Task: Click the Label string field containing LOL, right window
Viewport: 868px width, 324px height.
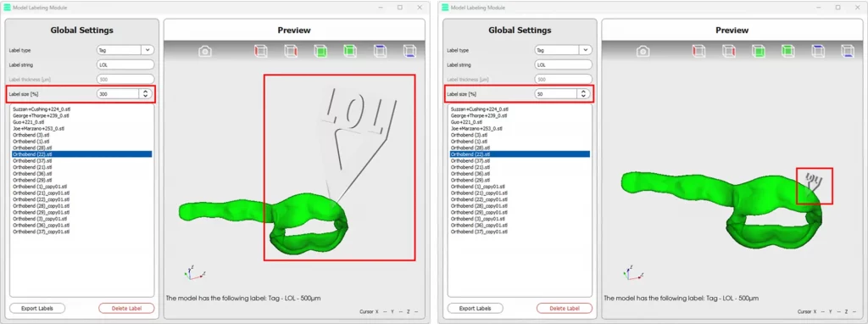Action: pos(563,64)
